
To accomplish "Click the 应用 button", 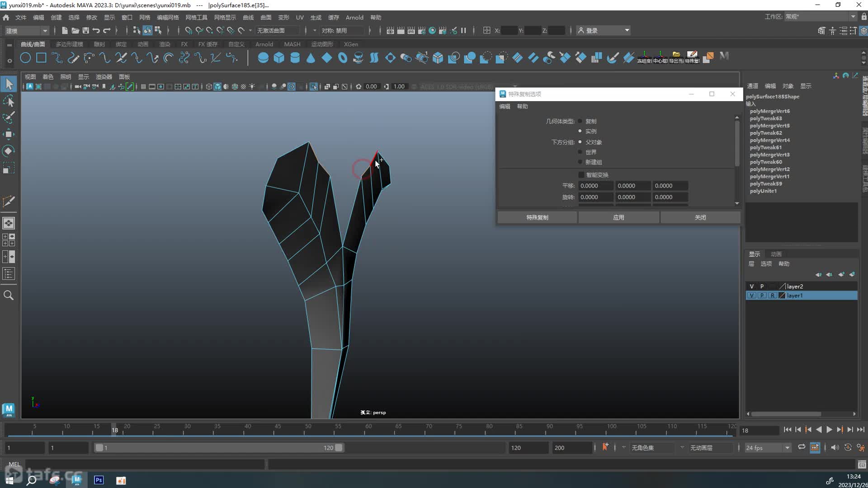I will 618,218.
